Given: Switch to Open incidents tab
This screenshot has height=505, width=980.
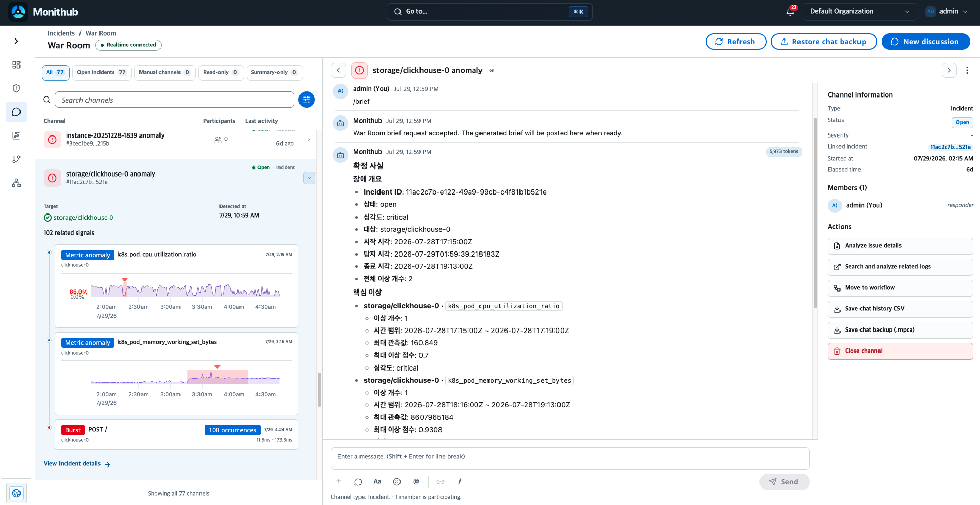Looking at the screenshot, I should click(x=102, y=72).
